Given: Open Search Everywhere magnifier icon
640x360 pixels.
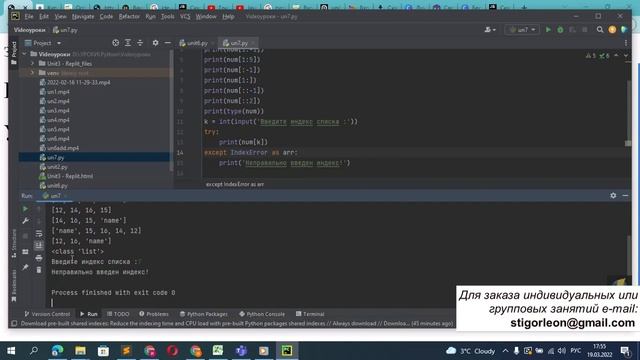Looking at the screenshot, I should click(600, 29).
